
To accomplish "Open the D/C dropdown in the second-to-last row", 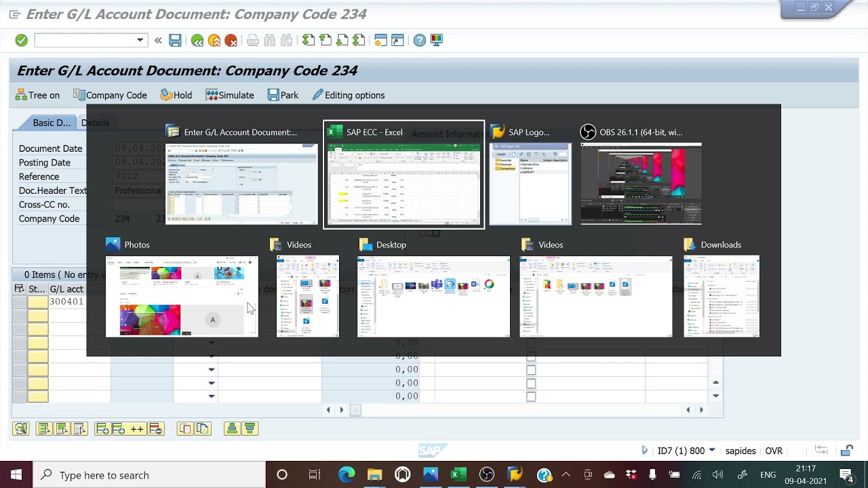I will tap(212, 384).
